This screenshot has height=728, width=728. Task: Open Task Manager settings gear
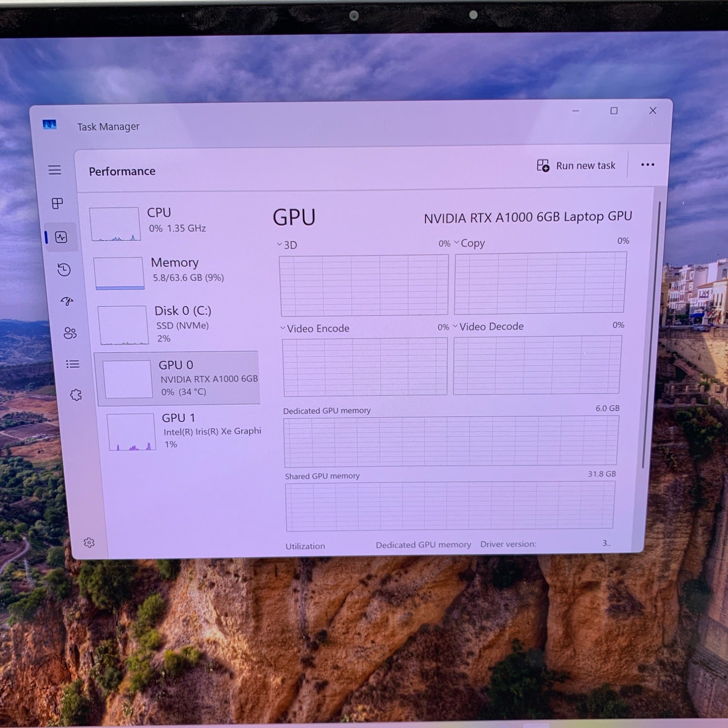tap(89, 543)
